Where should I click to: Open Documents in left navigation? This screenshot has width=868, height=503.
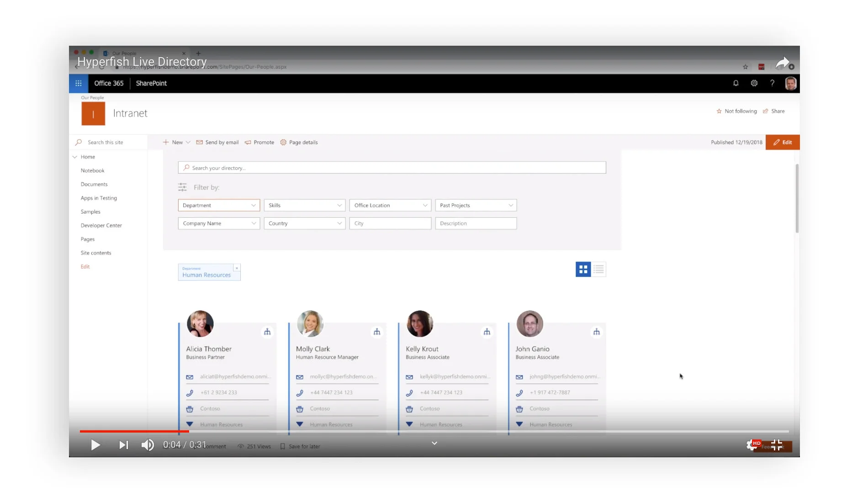coord(94,184)
